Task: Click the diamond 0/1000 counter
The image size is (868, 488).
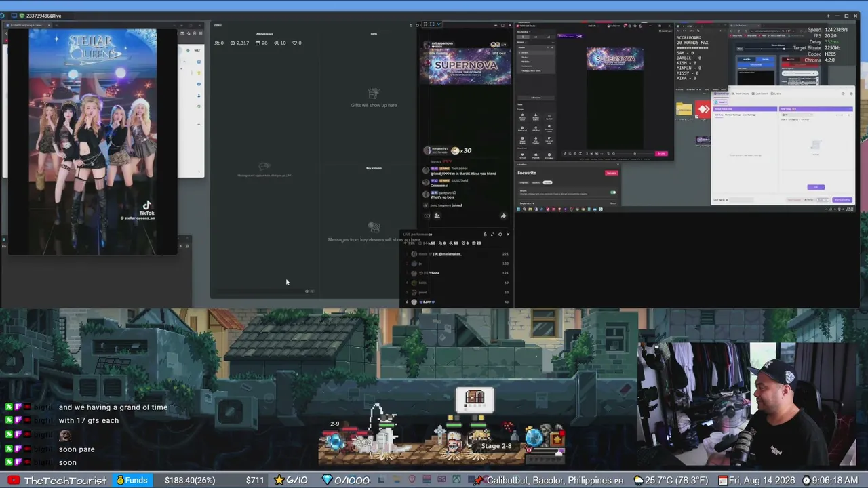Action: [x=346, y=481]
